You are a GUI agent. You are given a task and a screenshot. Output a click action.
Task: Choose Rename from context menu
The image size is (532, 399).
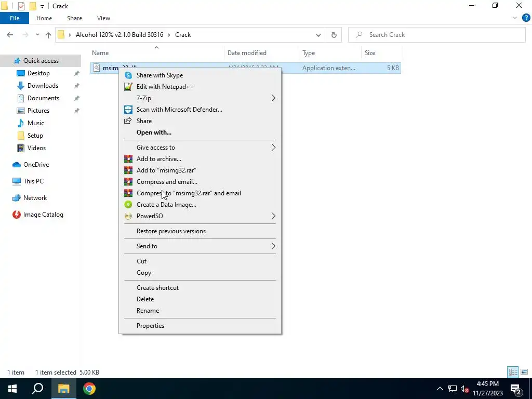[200, 311]
